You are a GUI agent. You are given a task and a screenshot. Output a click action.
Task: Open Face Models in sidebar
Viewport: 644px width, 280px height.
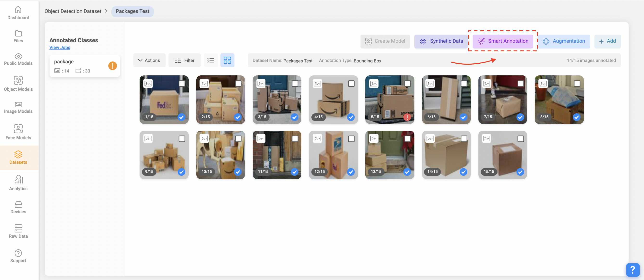(18, 132)
